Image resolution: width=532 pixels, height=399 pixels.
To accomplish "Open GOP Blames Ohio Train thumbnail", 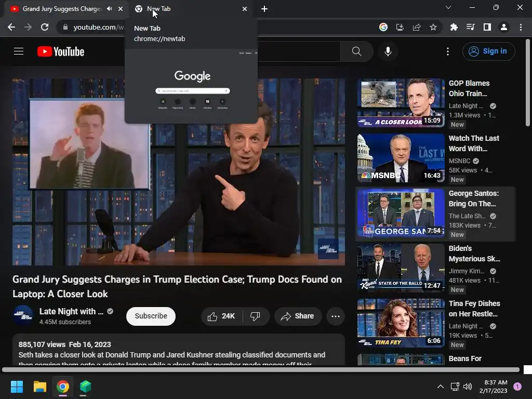I will [x=401, y=102].
